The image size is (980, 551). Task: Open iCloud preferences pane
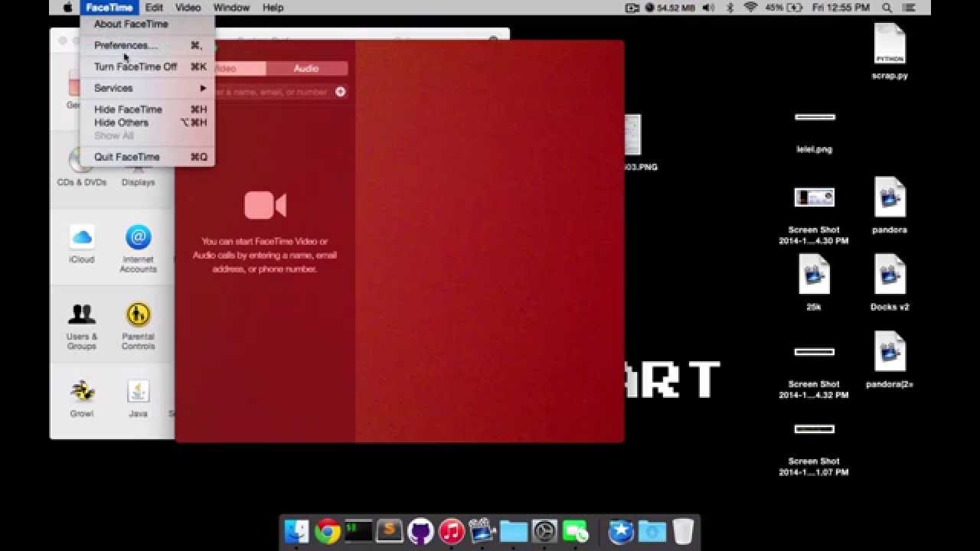pyautogui.click(x=82, y=244)
